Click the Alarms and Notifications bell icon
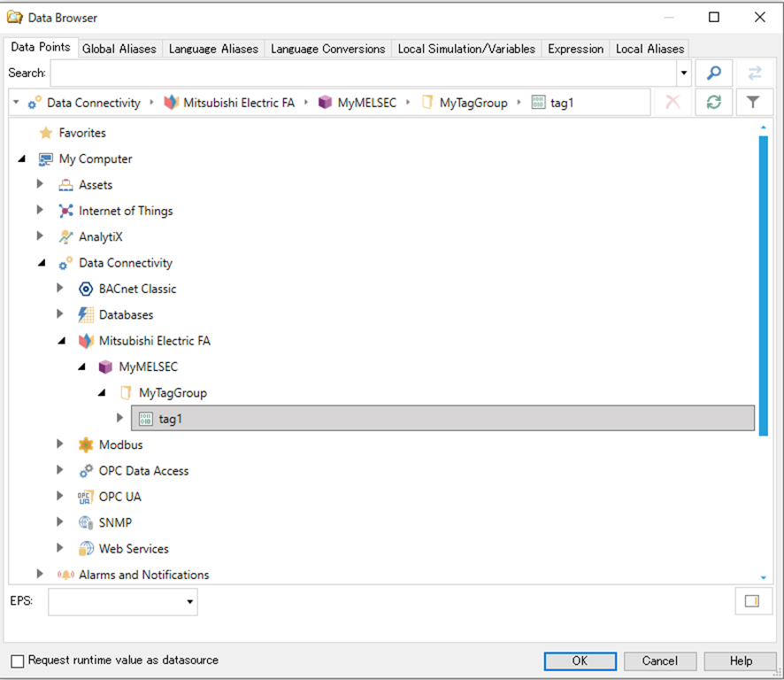Viewport: 784px width, 680px height. (65, 575)
